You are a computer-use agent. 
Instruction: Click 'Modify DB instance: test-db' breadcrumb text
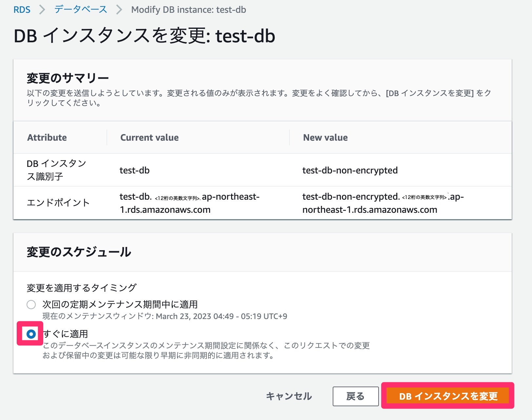click(188, 10)
